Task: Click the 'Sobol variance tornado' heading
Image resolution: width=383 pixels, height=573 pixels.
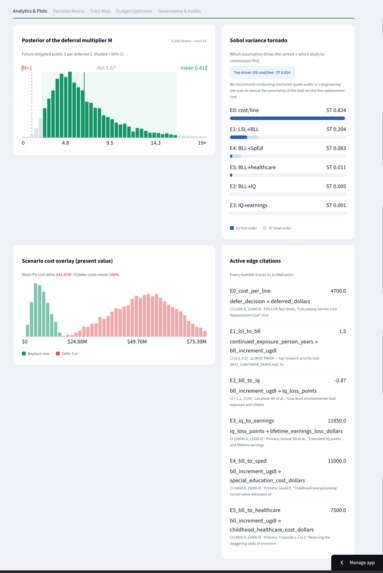Action: click(x=258, y=40)
